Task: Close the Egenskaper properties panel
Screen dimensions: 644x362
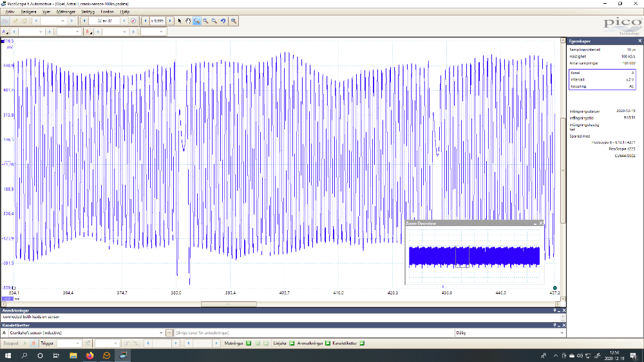Action: point(639,41)
